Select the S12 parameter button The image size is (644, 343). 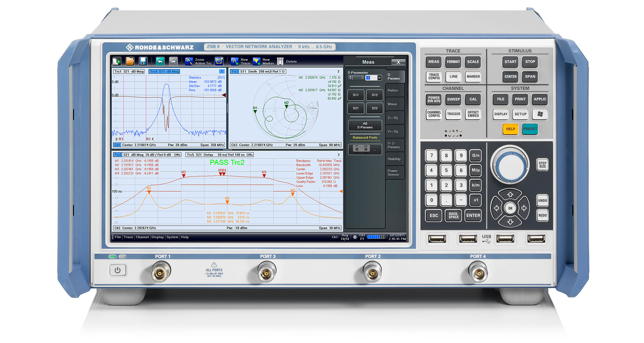click(374, 95)
